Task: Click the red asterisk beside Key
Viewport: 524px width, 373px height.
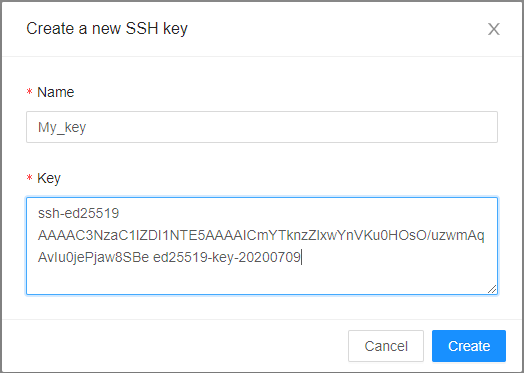Action: pyautogui.click(x=29, y=178)
